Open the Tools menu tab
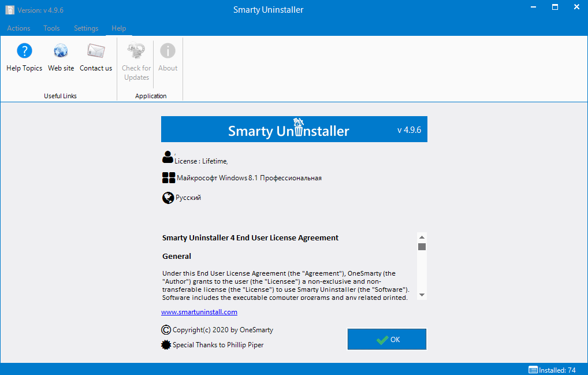This screenshot has width=588, height=375. click(51, 28)
